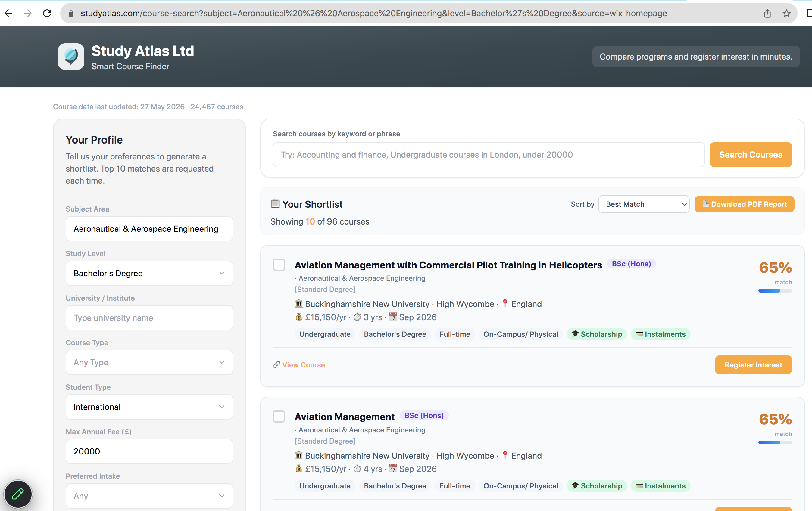812x511 pixels.
Task: Click the university building icon on Helicopters course
Action: click(x=299, y=304)
